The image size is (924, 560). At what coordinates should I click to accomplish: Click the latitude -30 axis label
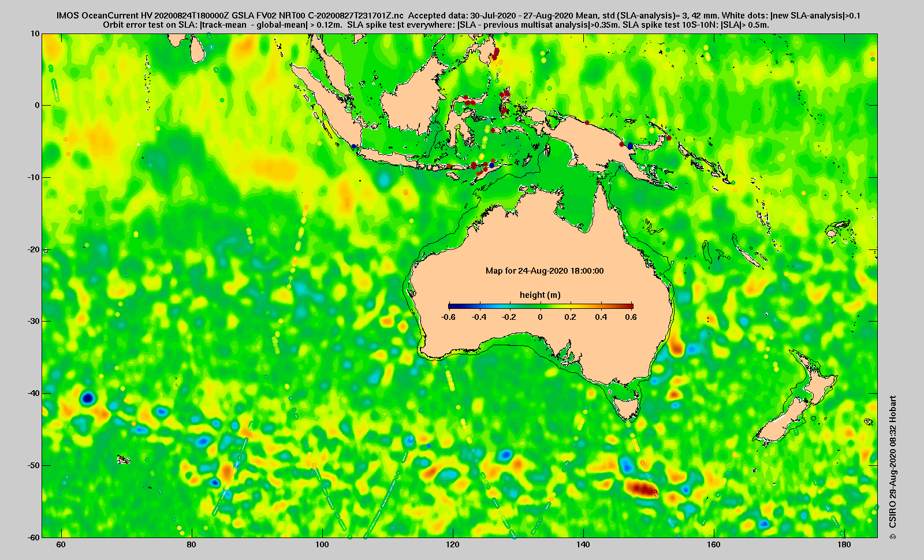34,321
